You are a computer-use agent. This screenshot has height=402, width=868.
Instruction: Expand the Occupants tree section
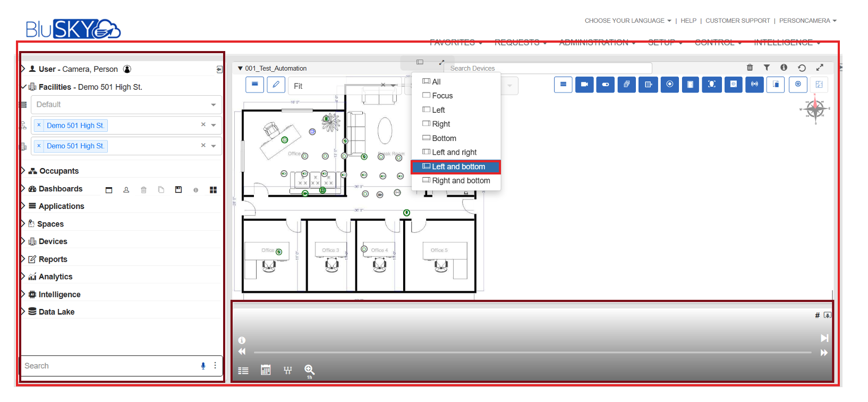23,171
